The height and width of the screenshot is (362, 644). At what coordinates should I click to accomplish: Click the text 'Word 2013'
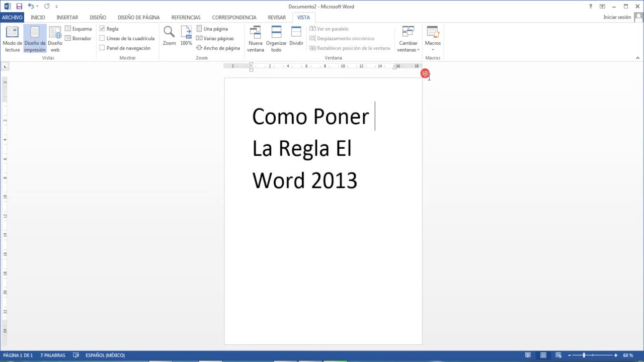pyautogui.click(x=304, y=180)
